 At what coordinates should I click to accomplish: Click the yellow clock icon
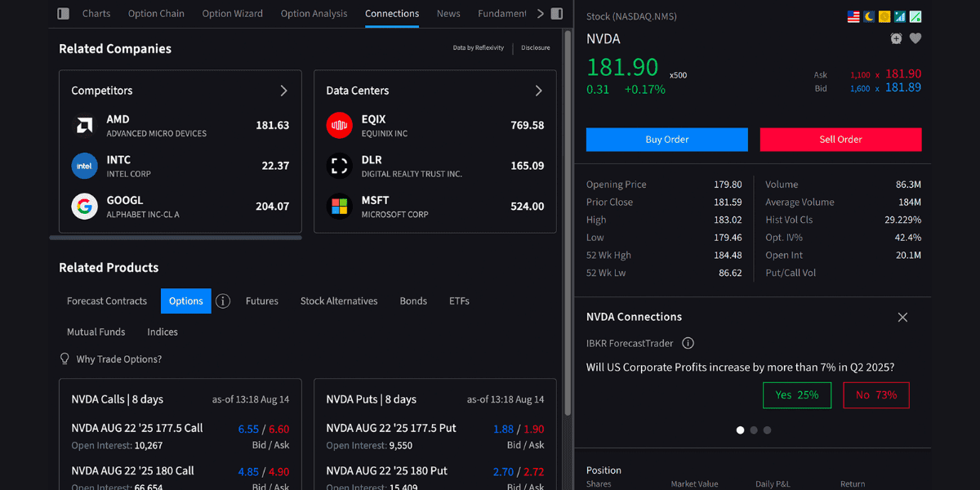coord(884,16)
